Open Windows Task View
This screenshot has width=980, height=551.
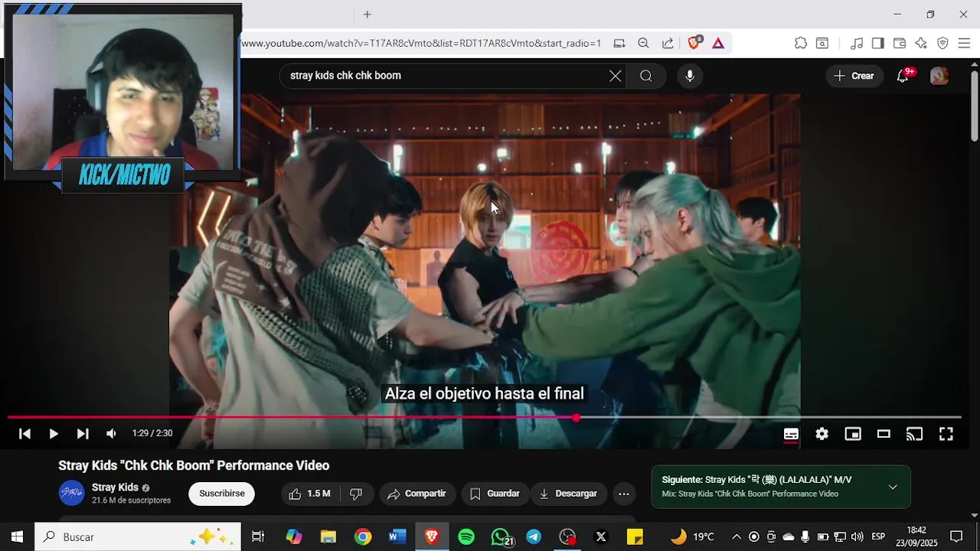(258, 536)
